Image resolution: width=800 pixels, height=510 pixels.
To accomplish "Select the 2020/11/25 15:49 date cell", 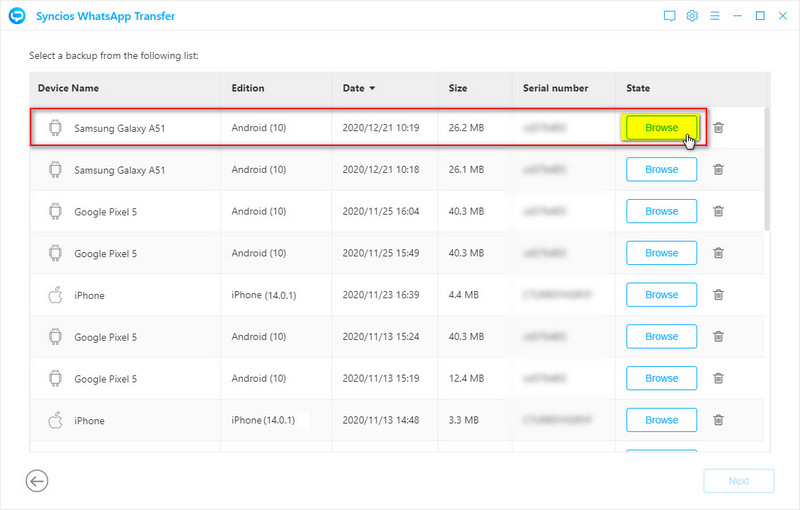I will pyautogui.click(x=381, y=253).
